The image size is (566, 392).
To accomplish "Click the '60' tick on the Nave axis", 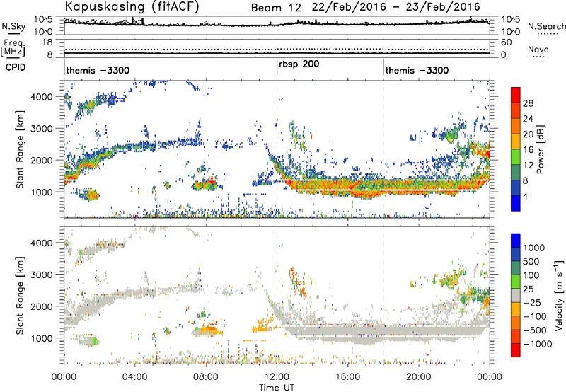I will coord(507,42).
